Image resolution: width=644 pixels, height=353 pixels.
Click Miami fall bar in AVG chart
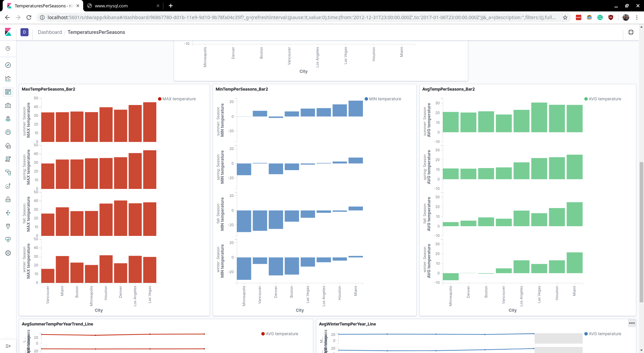(575, 214)
